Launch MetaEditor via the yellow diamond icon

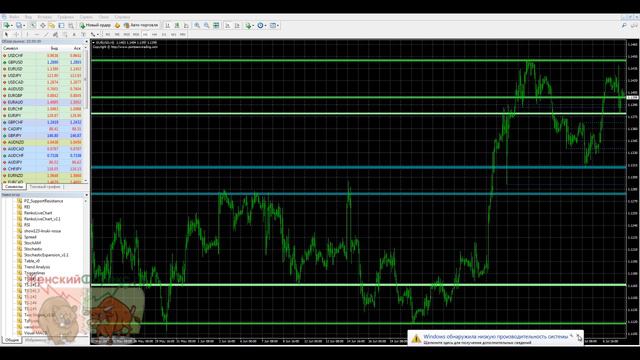tap(118, 25)
